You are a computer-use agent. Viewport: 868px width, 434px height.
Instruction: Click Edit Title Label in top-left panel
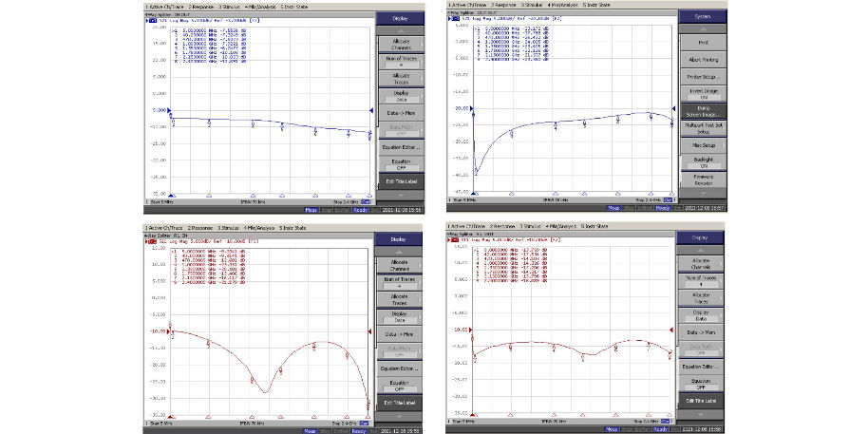tap(398, 180)
